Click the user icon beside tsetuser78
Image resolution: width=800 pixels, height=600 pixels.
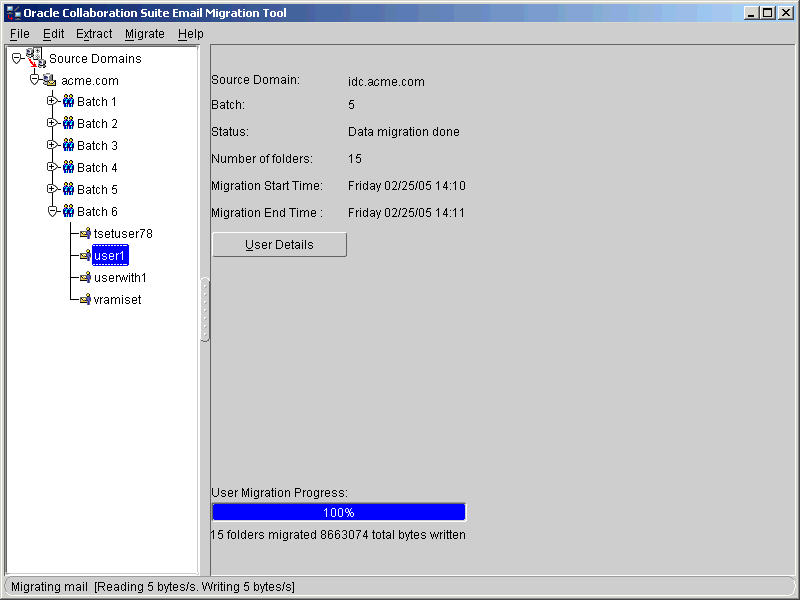(85, 233)
